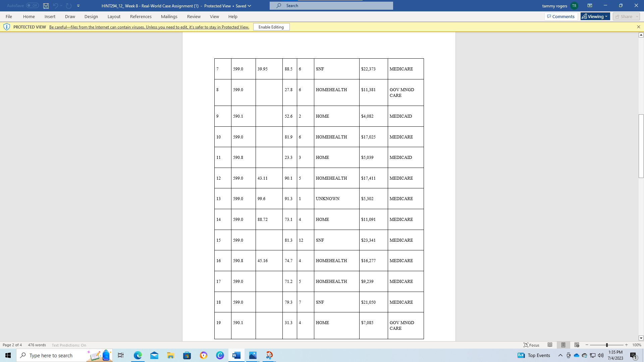644x362 pixels.
Task: Toggle AutoSave switch
Action: (33, 6)
